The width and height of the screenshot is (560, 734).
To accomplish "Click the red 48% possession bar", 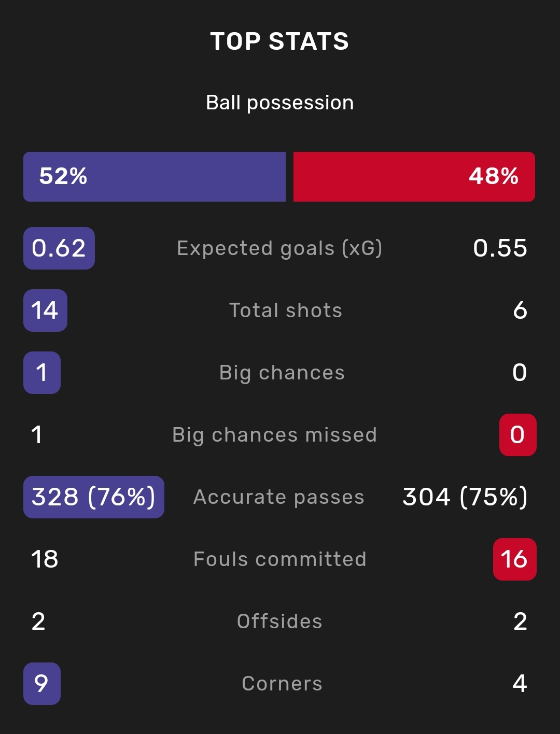I will click(414, 176).
